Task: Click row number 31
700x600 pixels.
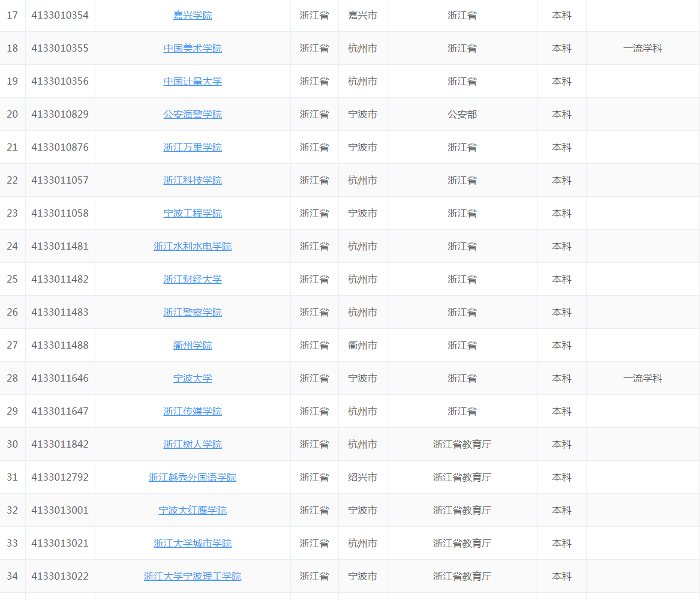Action: pos(13,478)
